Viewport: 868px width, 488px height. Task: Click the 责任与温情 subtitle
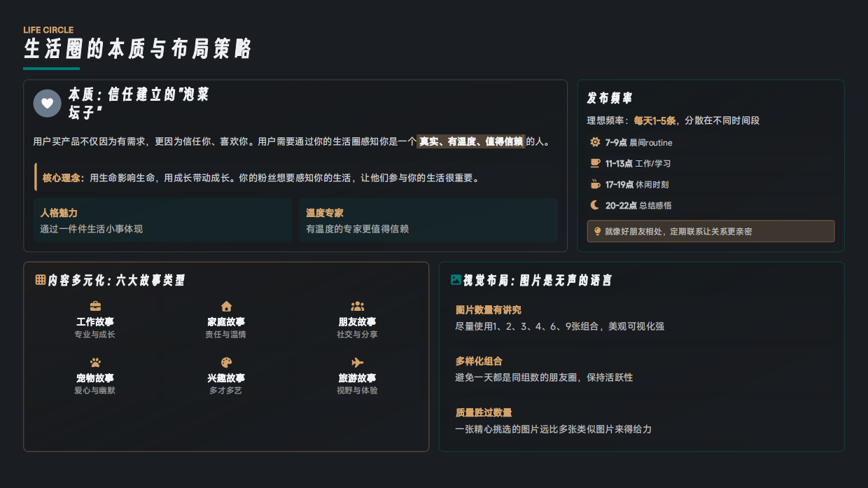click(x=226, y=335)
